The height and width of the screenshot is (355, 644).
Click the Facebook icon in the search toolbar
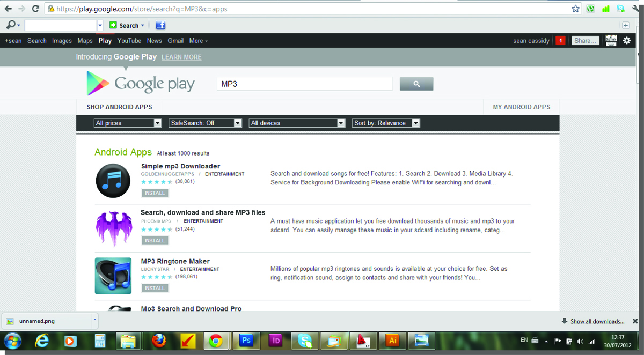(160, 25)
